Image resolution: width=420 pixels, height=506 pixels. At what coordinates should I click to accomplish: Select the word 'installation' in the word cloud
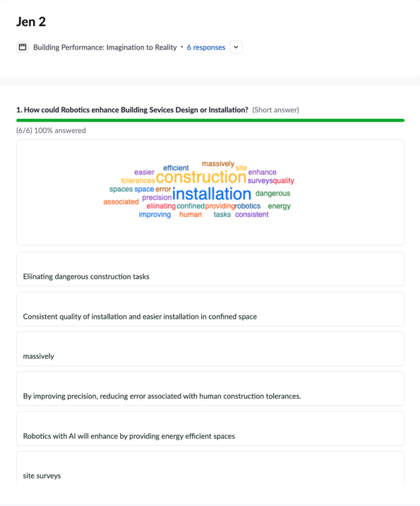(212, 194)
